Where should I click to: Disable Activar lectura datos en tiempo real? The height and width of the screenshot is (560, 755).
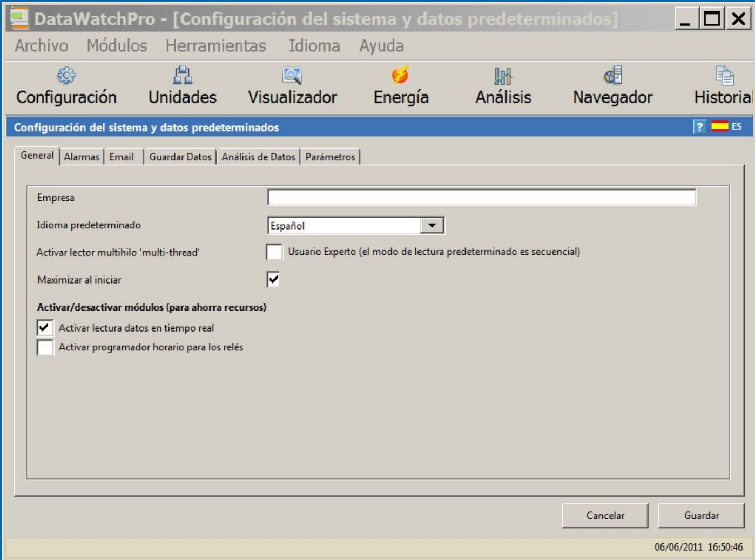click(x=45, y=328)
